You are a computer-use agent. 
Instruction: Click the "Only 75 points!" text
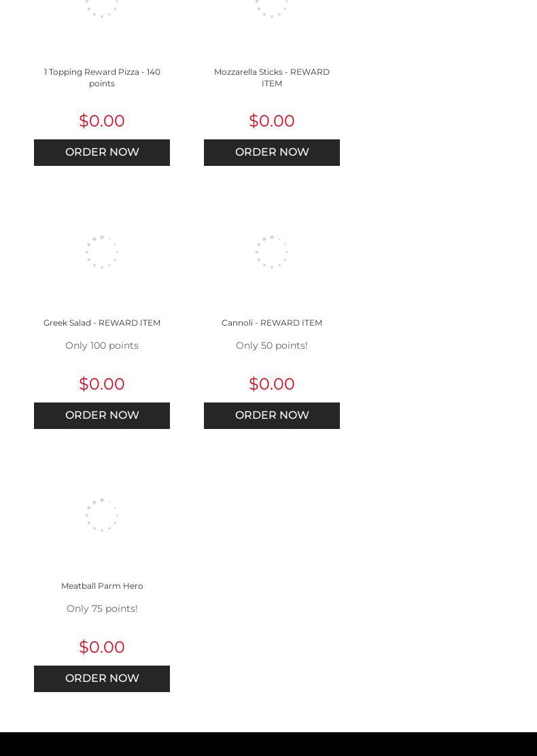coord(102,608)
